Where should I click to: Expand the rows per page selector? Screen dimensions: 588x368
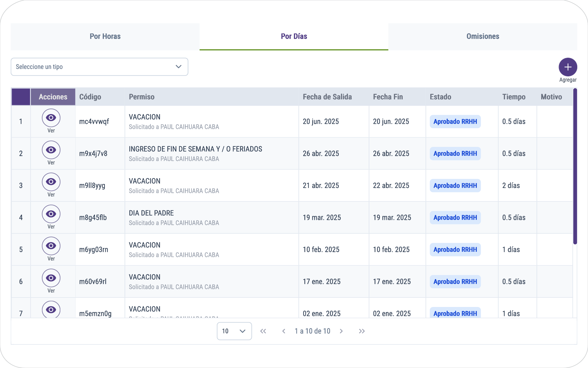234,331
